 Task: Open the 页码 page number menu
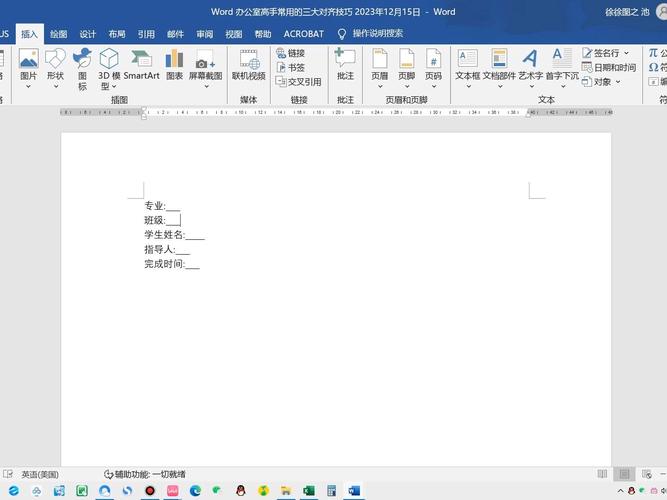click(433, 68)
